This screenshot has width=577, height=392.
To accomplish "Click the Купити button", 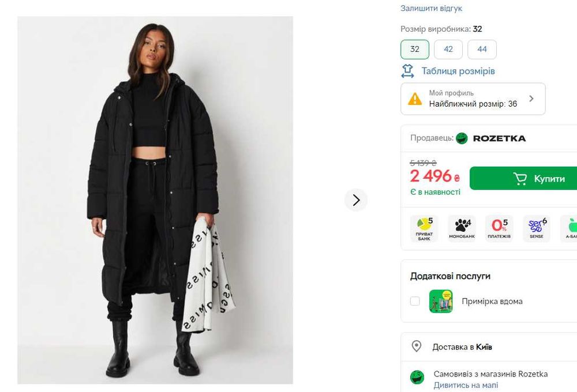I will [x=523, y=179].
